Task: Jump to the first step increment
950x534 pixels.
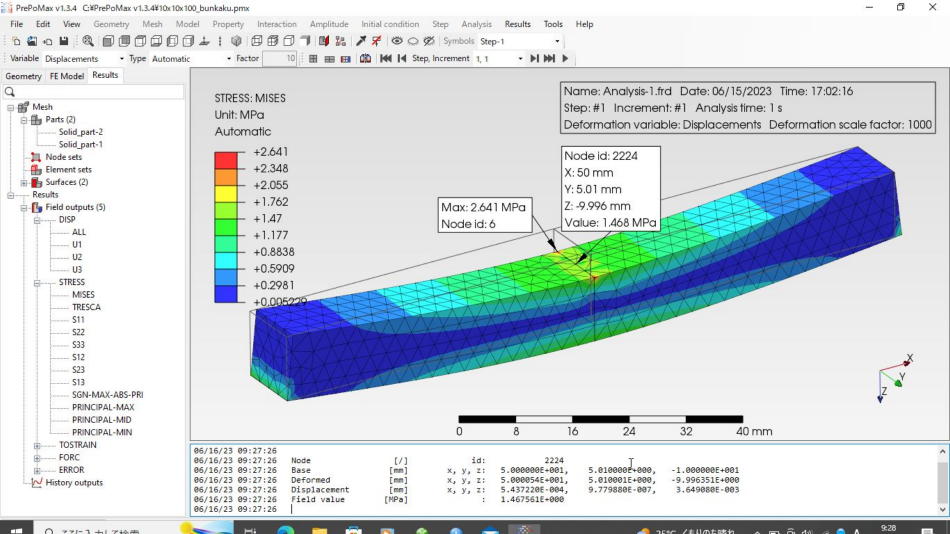Action: pyautogui.click(x=386, y=59)
